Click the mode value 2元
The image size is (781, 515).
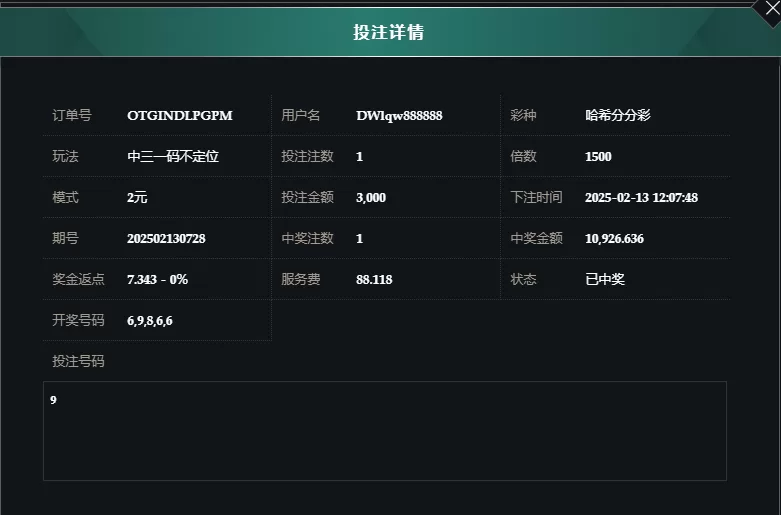(137, 198)
